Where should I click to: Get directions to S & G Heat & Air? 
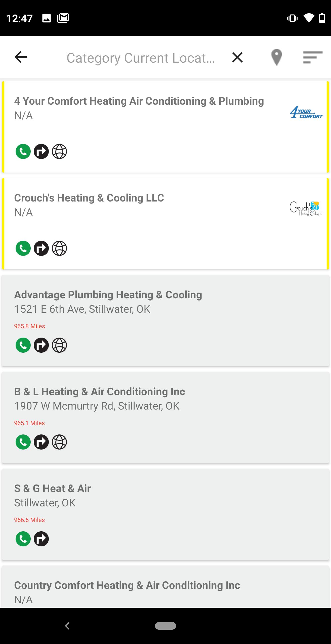[x=41, y=539]
